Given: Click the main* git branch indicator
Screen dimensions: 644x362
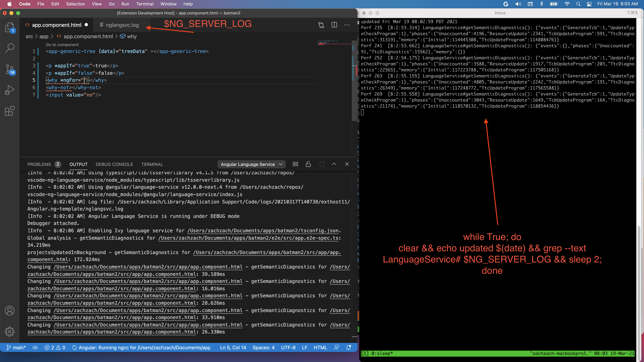Looking at the screenshot, I should (16, 348).
